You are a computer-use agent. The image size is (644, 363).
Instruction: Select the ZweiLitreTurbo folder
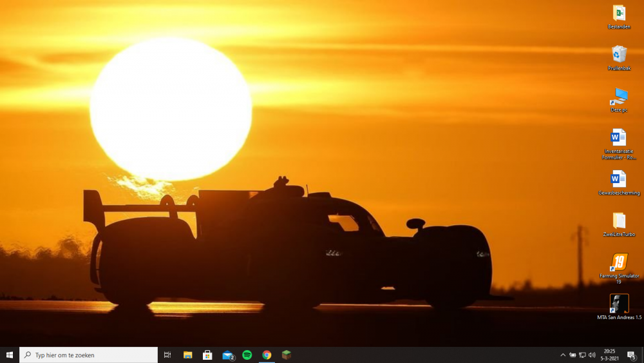coord(619,221)
